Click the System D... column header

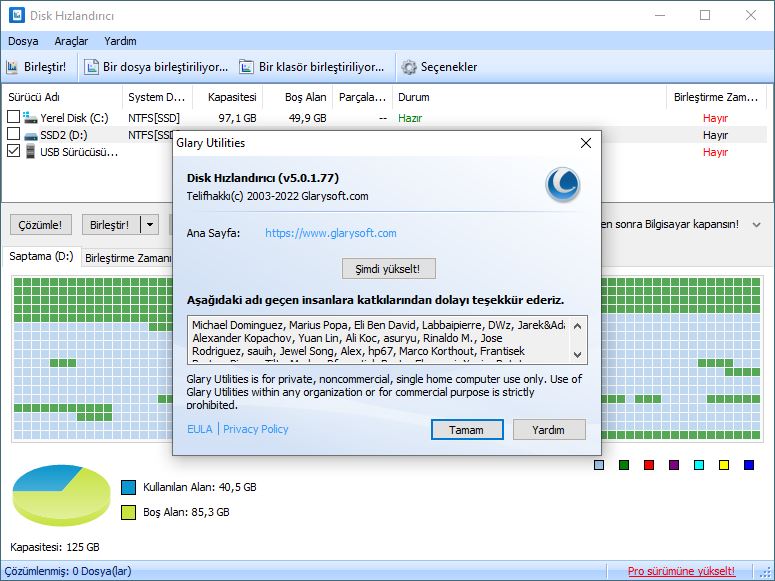pyautogui.click(x=157, y=97)
